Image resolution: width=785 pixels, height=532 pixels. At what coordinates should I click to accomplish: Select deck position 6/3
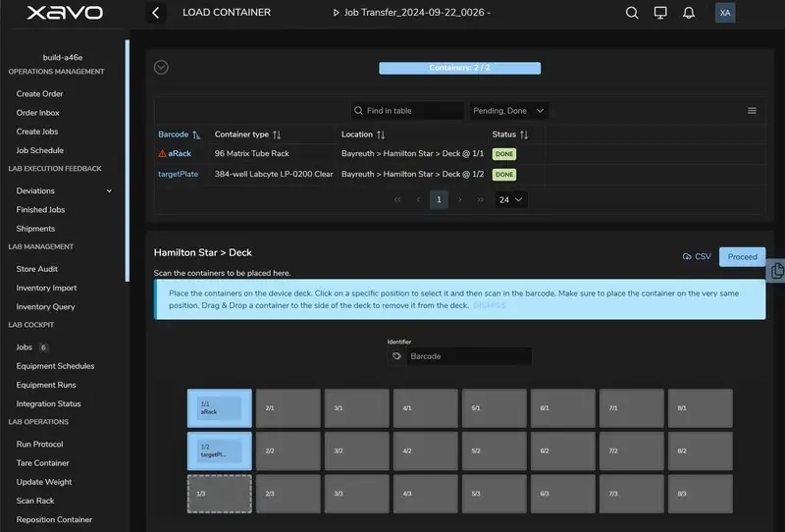pyautogui.click(x=562, y=494)
